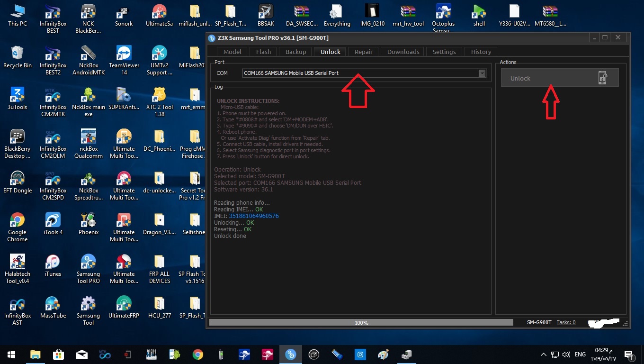
Task: Select the InfinityBox CM2QLM desktop shortcut
Action: tap(53, 144)
